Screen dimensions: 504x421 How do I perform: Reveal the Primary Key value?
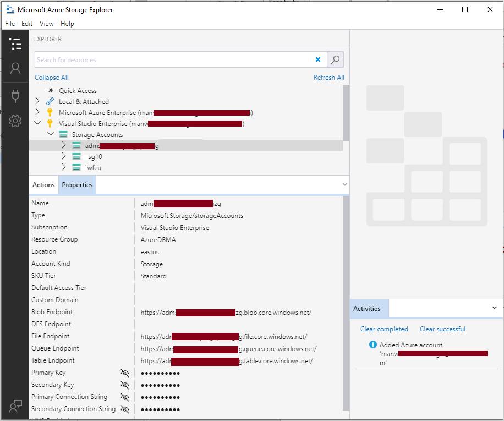point(125,373)
